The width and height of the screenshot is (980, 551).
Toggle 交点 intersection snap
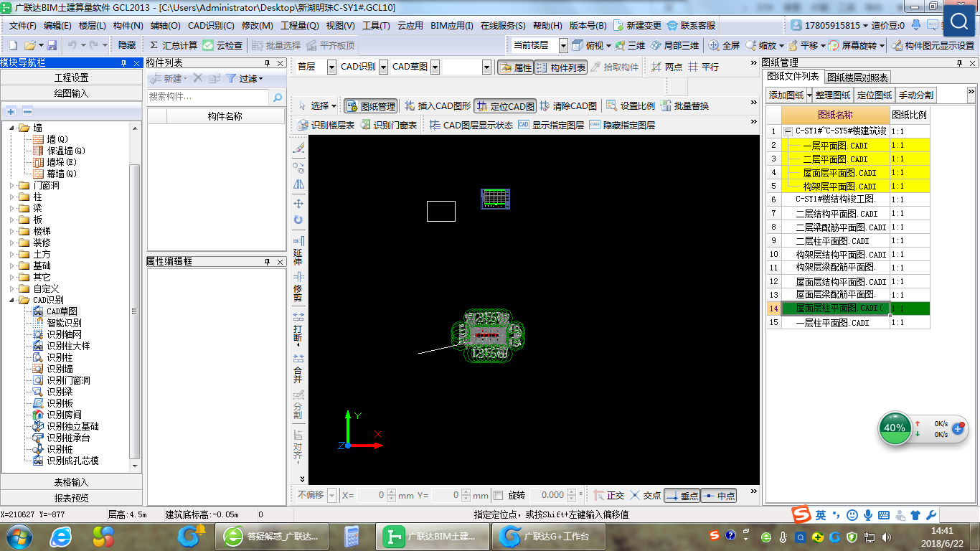click(646, 495)
